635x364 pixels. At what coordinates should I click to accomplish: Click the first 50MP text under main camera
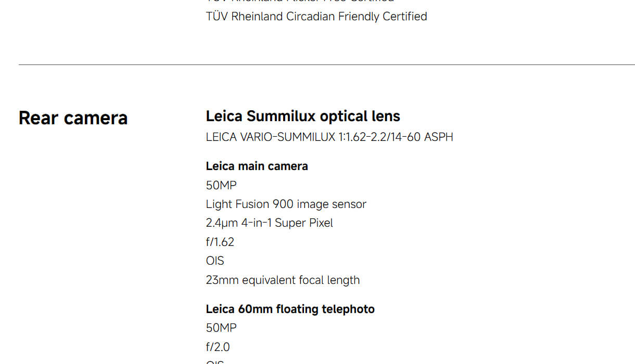pos(221,185)
